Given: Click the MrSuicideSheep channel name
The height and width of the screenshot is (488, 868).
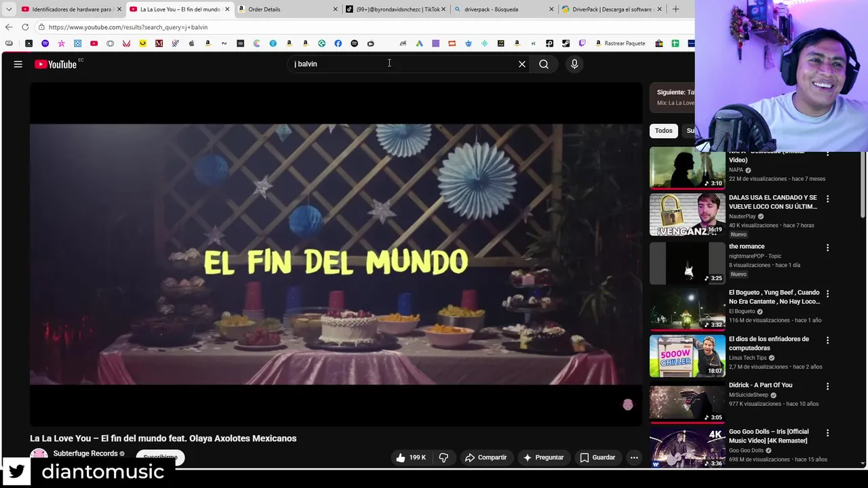Looking at the screenshot, I should point(749,395).
